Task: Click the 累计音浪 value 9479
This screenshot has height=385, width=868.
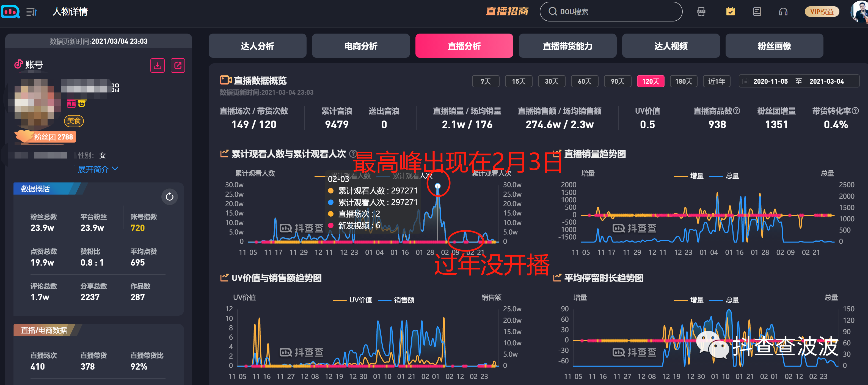Action: (337, 125)
